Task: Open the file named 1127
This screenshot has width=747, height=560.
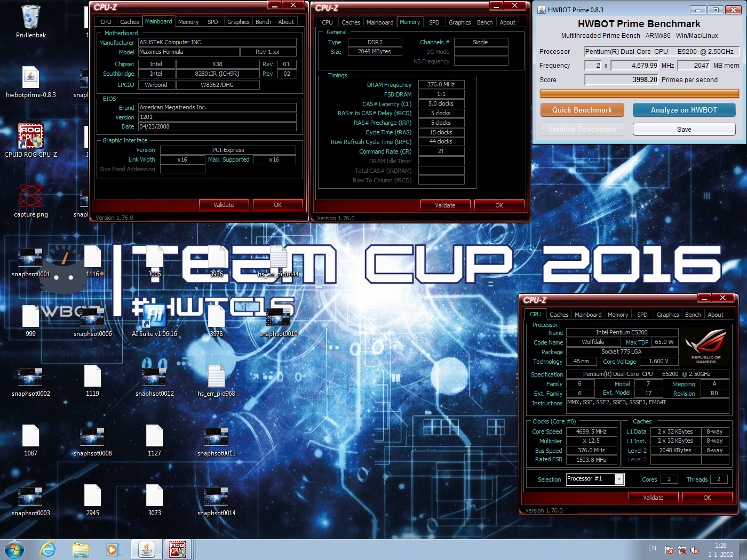Action: (x=155, y=441)
